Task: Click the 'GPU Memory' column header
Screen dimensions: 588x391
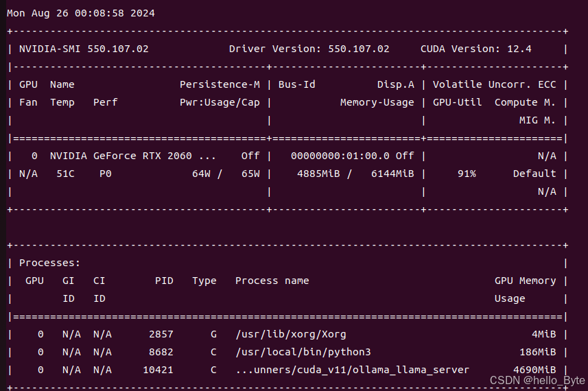Action: coord(525,281)
